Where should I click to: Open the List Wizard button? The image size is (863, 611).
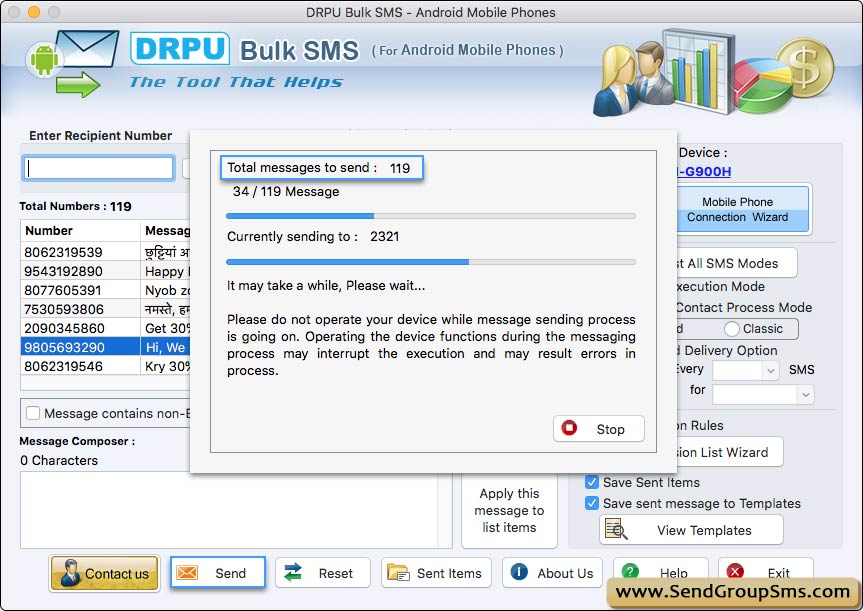pos(728,452)
